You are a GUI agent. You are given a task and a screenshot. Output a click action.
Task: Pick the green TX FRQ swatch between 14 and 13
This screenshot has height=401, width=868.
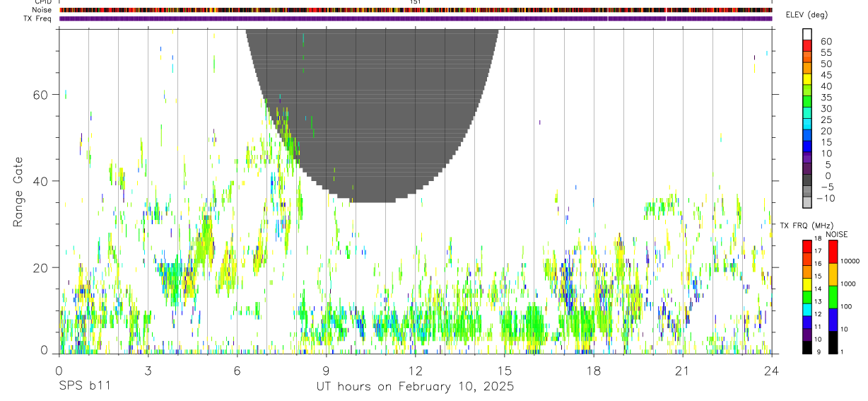(807, 297)
